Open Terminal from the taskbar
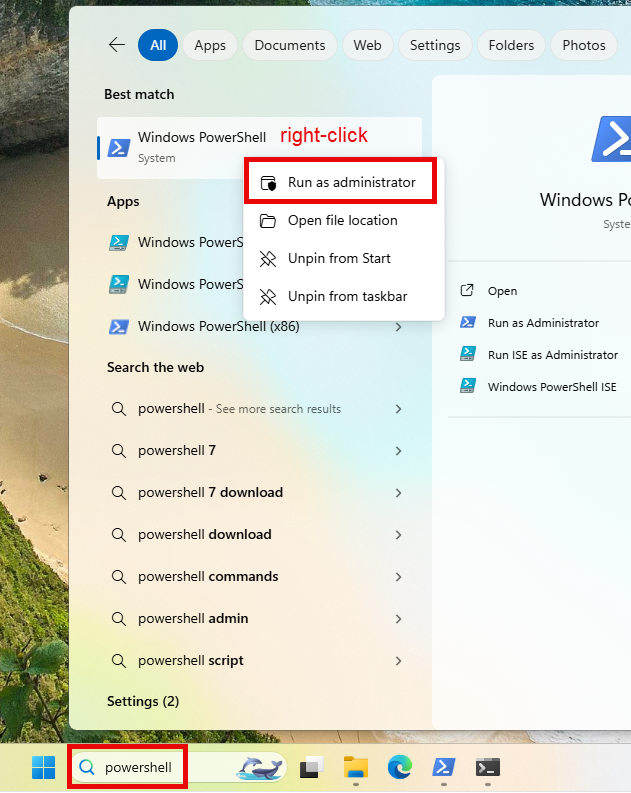 pos(487,767)
